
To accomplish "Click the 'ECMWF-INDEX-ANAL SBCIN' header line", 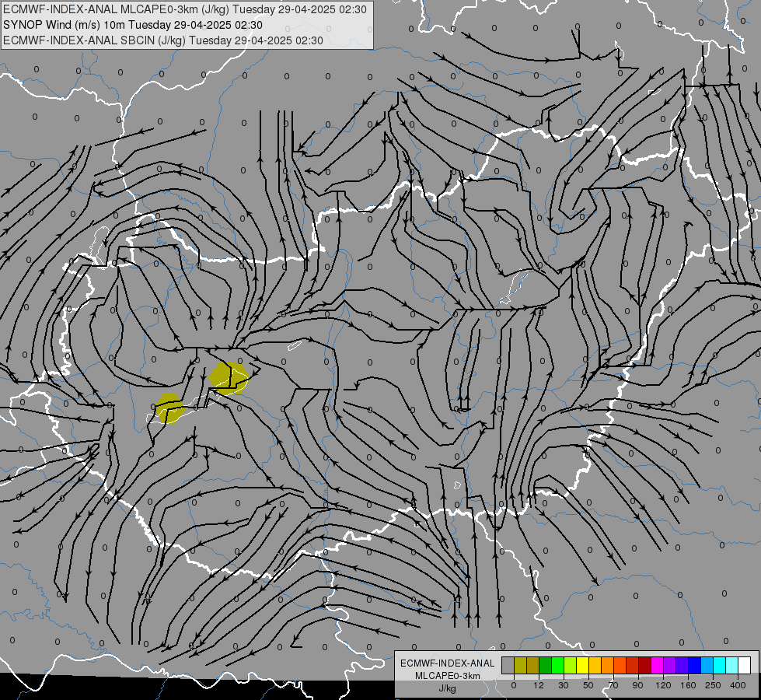I will pos(163,40).
